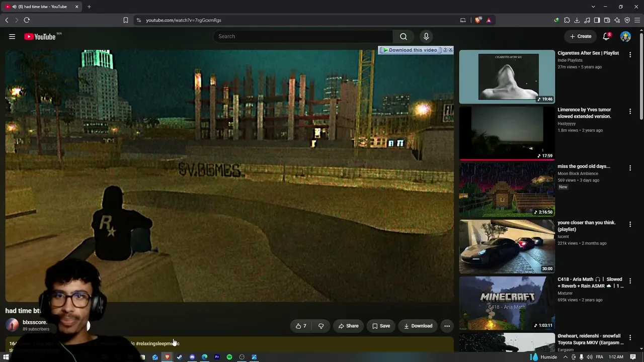The image size is (644, 362).
Task: Visit the Indie Playlists channel
Action: coord(570,60)
